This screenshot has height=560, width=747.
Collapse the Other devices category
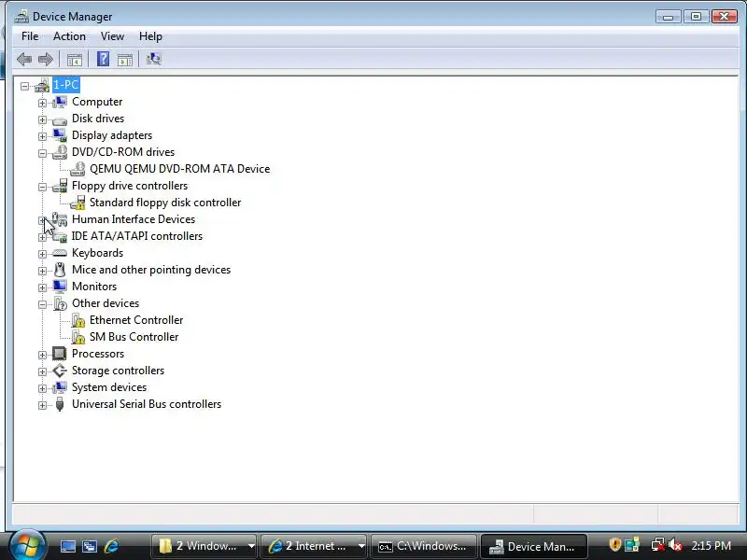(x=42, y=304)
